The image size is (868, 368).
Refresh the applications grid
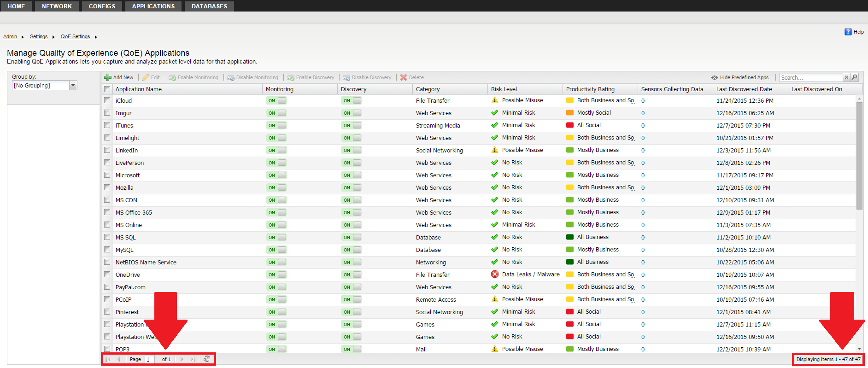(x=207, y=359)
